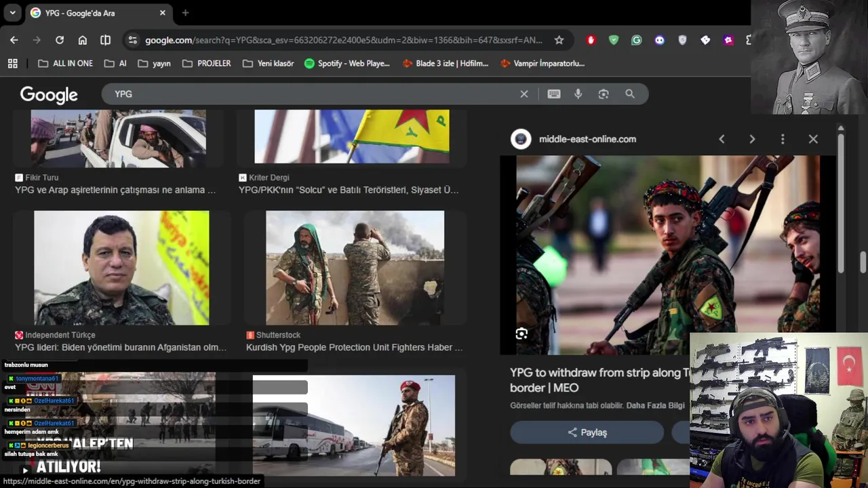
Task: Open the Fikir Turu pickup truck thumbnail
Action: click(119, 138)
